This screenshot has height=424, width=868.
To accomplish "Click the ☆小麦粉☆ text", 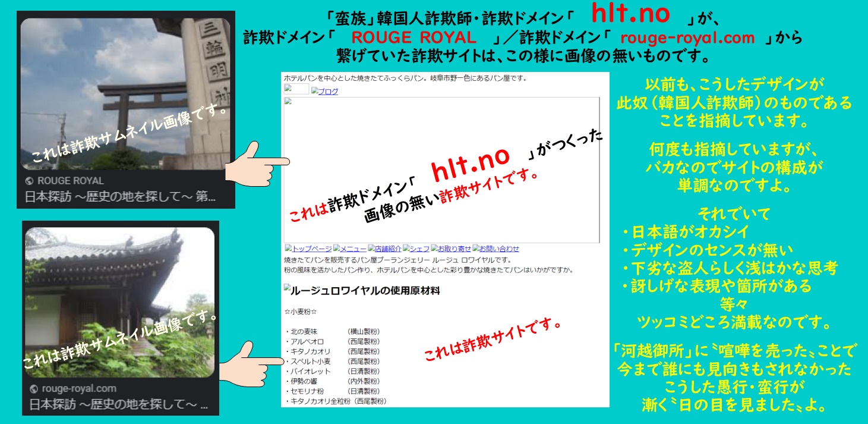I will tap(301, 312).
